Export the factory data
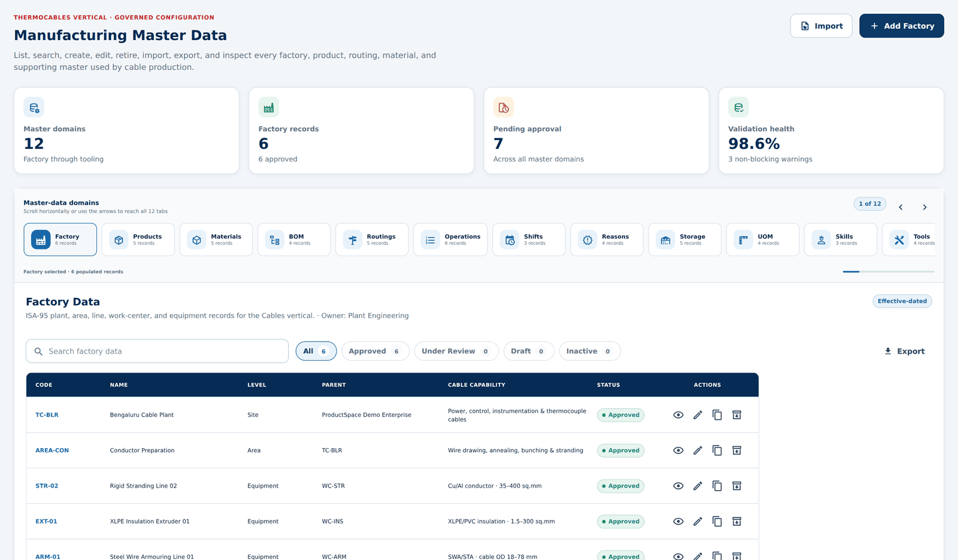958x560 pixels. 904,351
